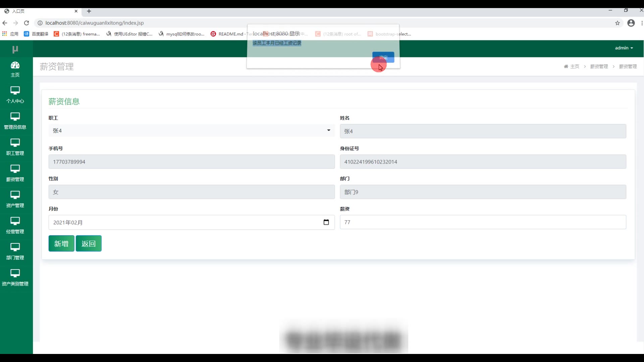Open the Chrome three-dot menu
Image resolution: width=644 pixels, height=362 pixels.
pyautogui.click(x=642, y=23)
